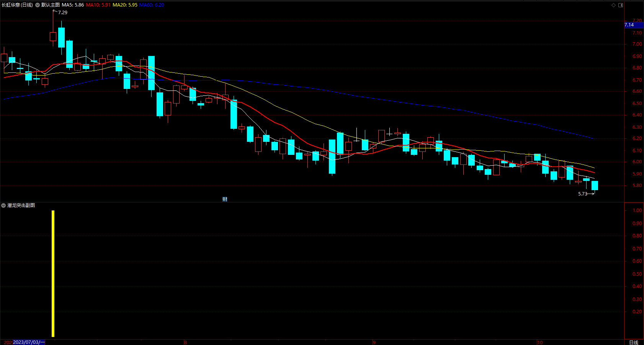Select the 长虹华意(日线) stock title
Image resolution: width=644 pixels, height=345 pixels.
17,5
